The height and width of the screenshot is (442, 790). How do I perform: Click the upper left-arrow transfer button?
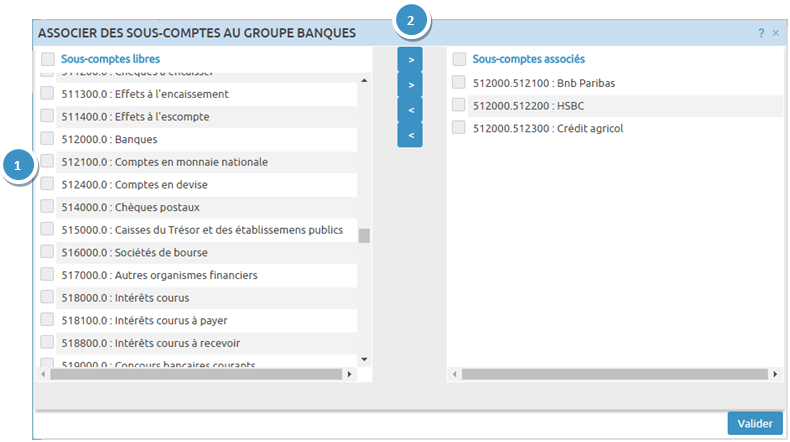click(410, 110)
